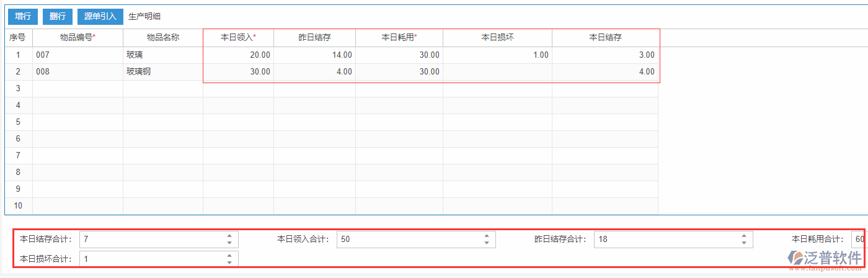Select item code cell 007

[x=77, y=55]
